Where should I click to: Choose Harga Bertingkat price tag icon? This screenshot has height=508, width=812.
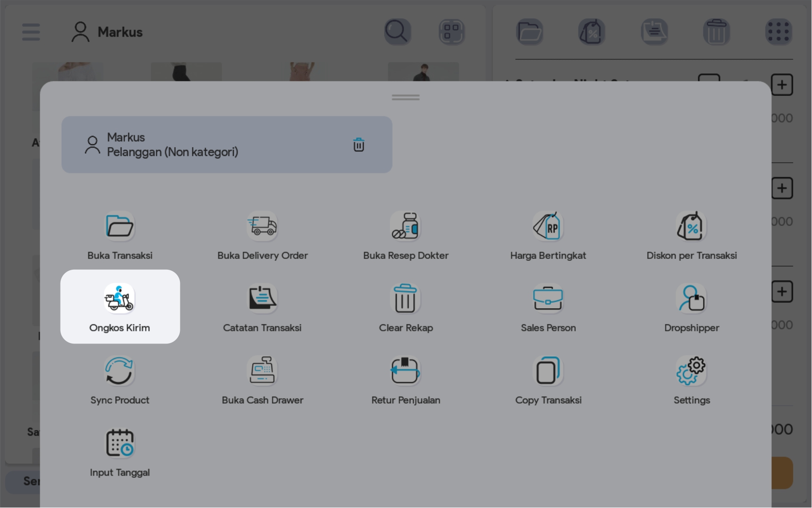(x=548, y=227)
